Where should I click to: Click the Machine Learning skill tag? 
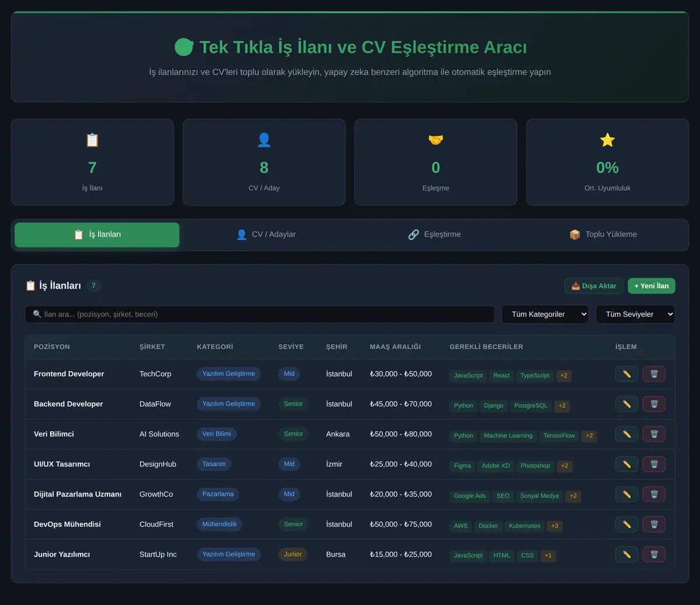click(x=508, y=436)
